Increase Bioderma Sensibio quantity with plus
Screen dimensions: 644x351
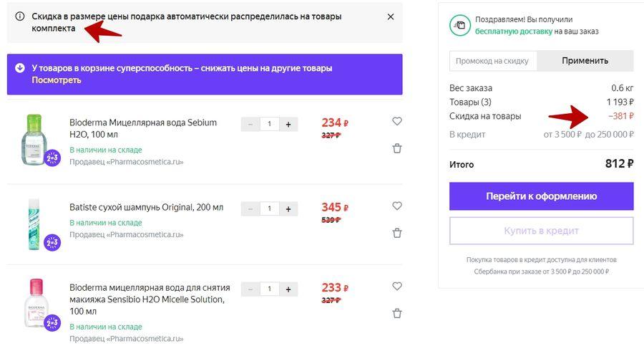pyautogui.click(x=288, y=289)
